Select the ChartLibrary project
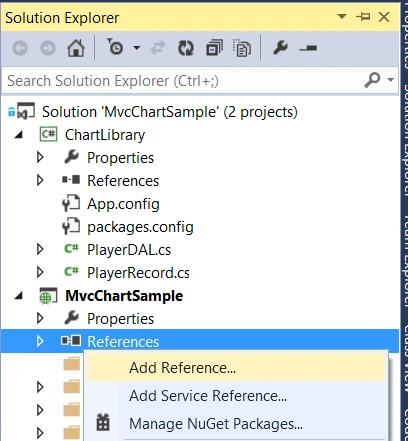This screenshot has height=441, width=408. coord(105,135)
